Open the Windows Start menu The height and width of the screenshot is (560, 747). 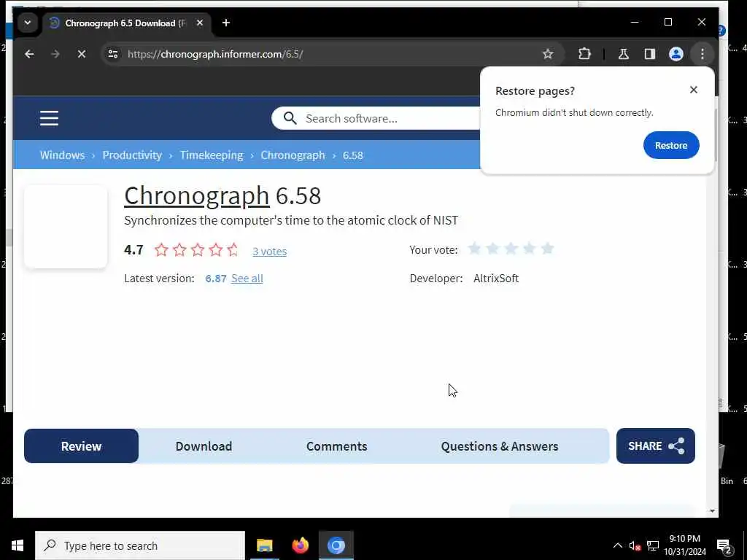(18, 545)
